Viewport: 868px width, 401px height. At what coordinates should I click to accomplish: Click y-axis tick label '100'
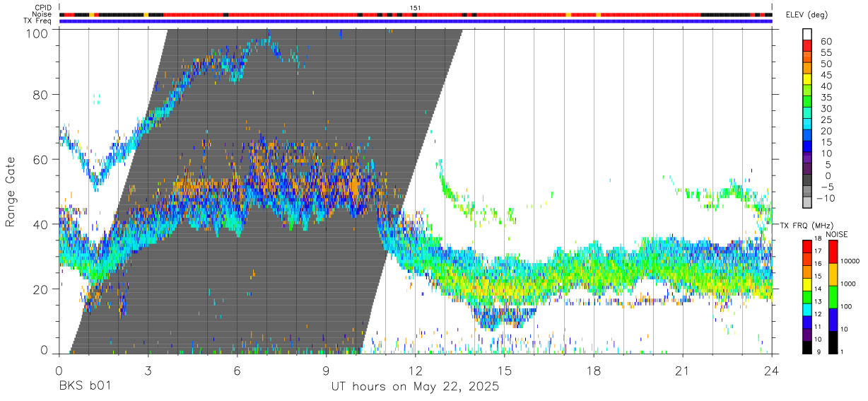click(x=37, y=33)
